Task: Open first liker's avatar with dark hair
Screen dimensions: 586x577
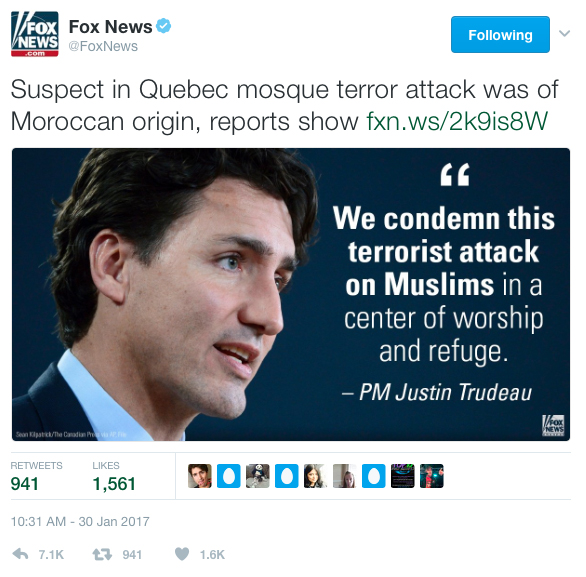Action: pos(200,476)
